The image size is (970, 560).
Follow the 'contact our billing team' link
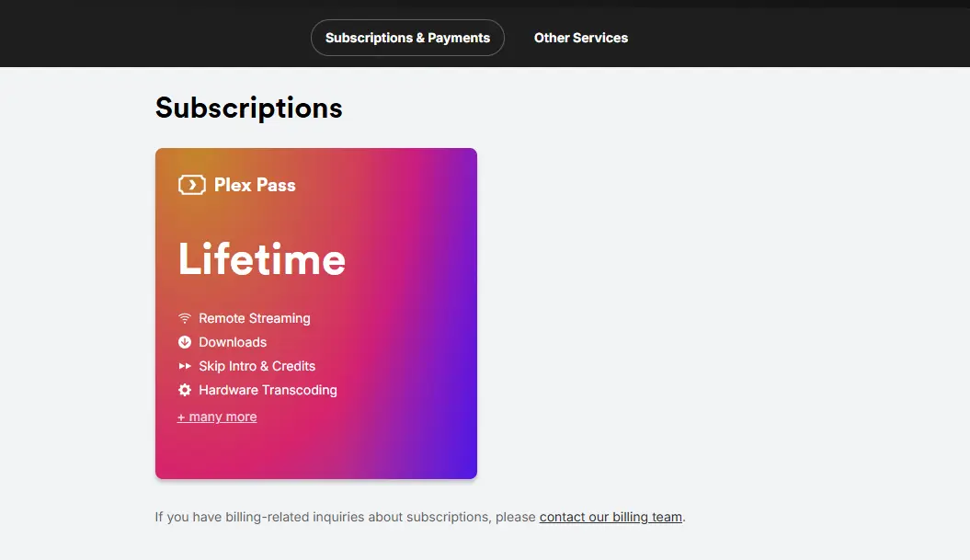[611, 517]
